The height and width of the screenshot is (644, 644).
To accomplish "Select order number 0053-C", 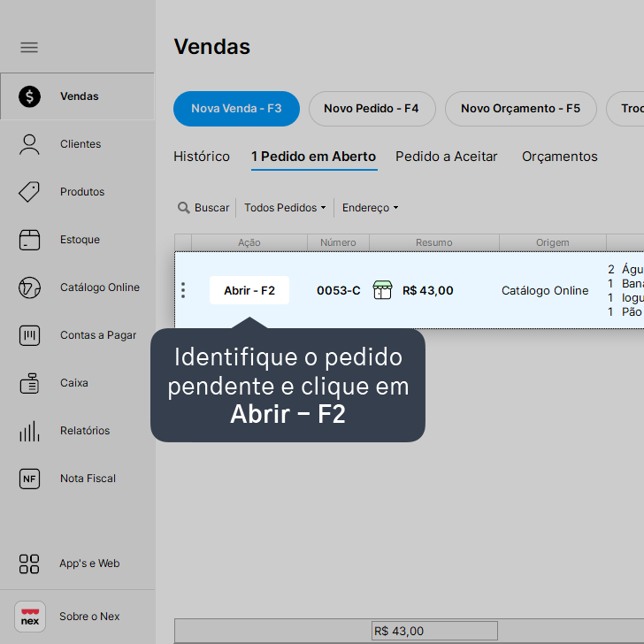I will tap(339, 291).
